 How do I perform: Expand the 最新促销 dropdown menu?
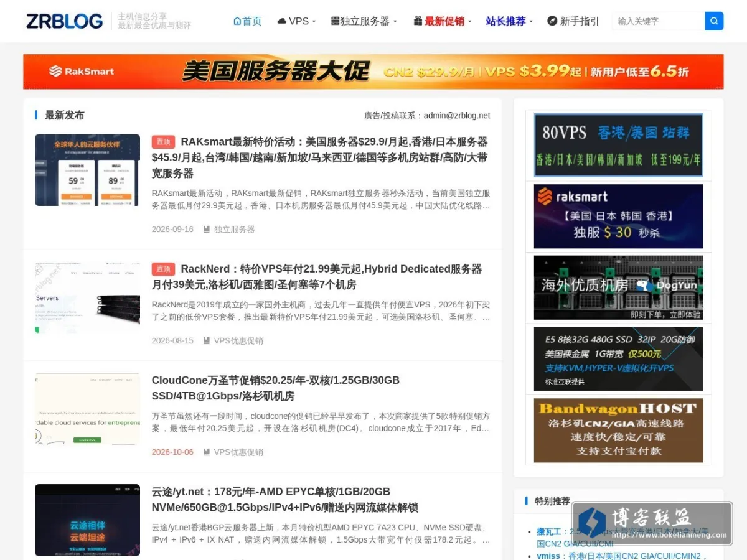tap(443, 21)
